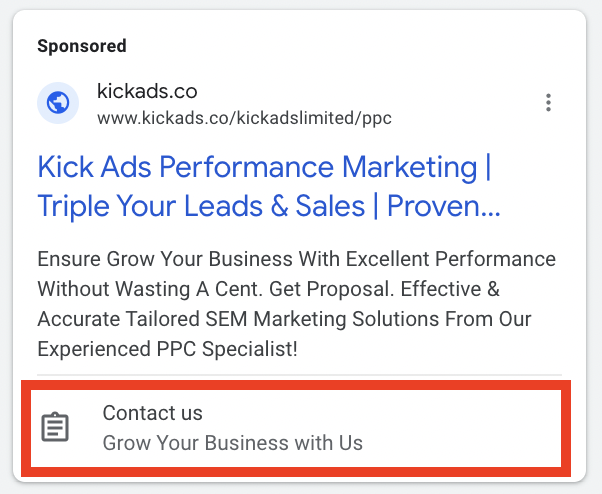This screenshot has width=602, height=494.
Task: Click the word Marketing in the headline
Action: click(x=410, y=167)
